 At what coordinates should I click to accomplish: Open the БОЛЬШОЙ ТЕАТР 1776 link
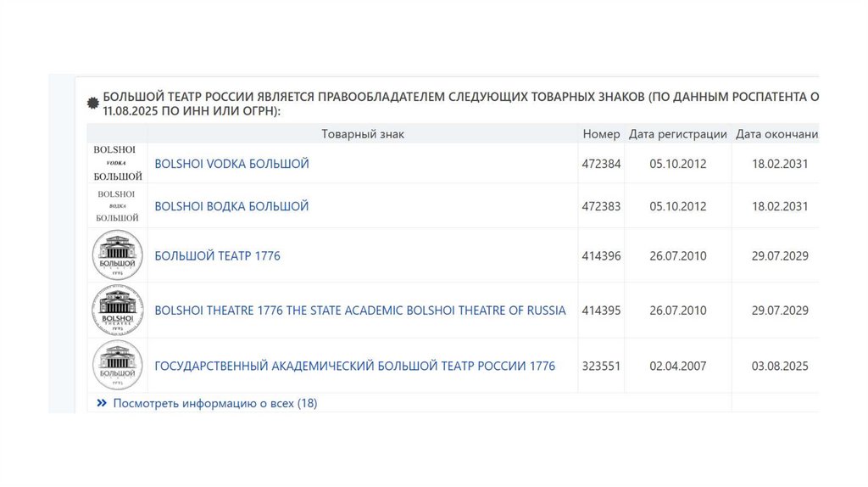[x=217, y=255]
